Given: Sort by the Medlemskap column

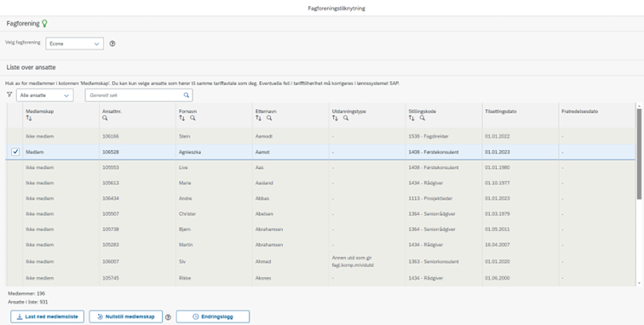Looking at the screenshot, I should [x=29, y=118].
